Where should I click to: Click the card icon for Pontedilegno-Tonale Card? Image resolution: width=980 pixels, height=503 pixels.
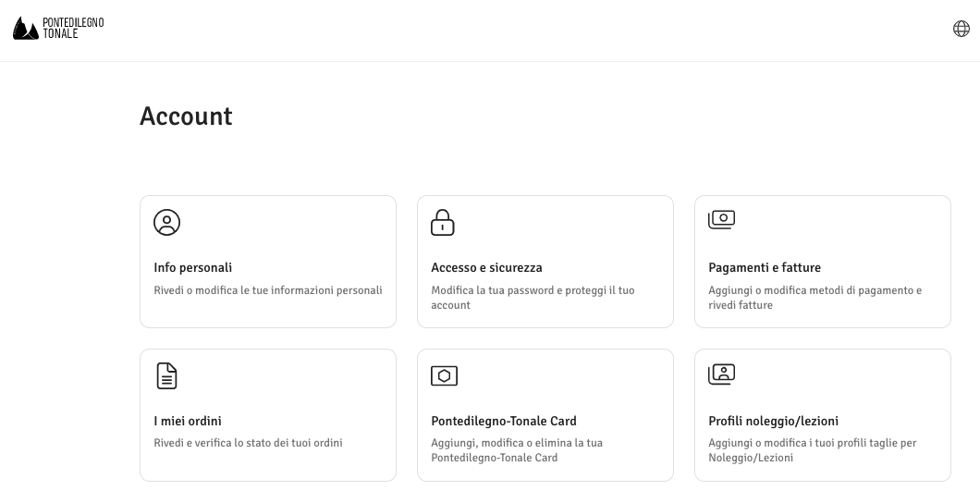pyautogui.click(x=445, y=375)
